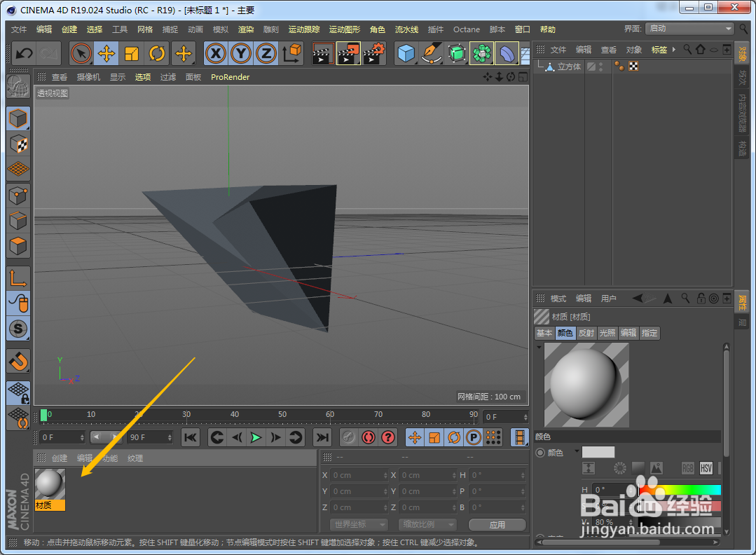Open the 创建 menu in menu bar
Image resolution: width=756 pixels, height=555 pixels.
click(69, 29)
